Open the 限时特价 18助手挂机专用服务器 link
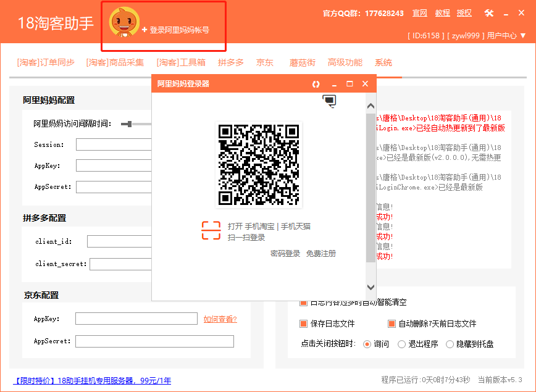This screenshot has width=536, height=392. 92,381
